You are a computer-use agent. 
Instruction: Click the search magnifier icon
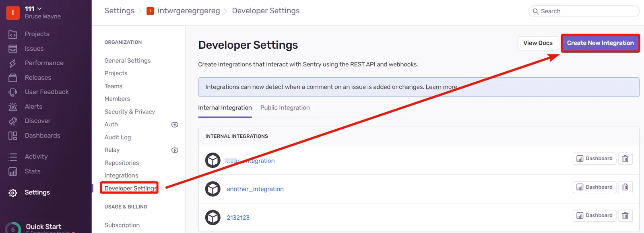tap(536, 11)
